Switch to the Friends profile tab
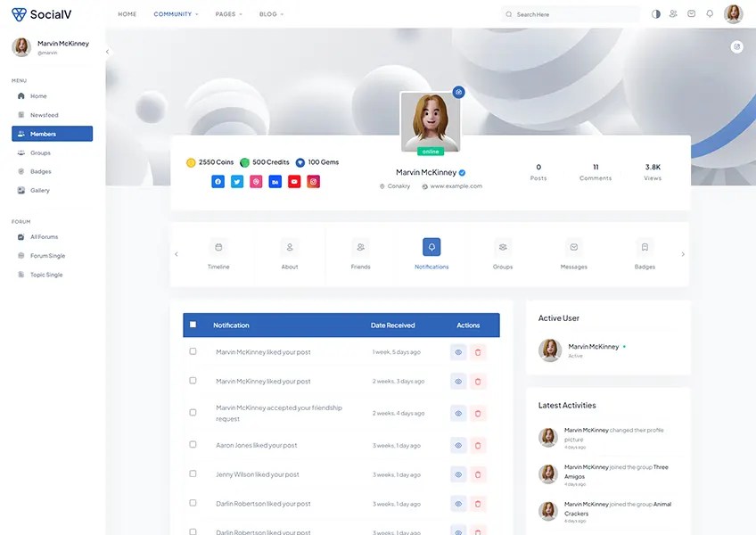 pos(361,254)
